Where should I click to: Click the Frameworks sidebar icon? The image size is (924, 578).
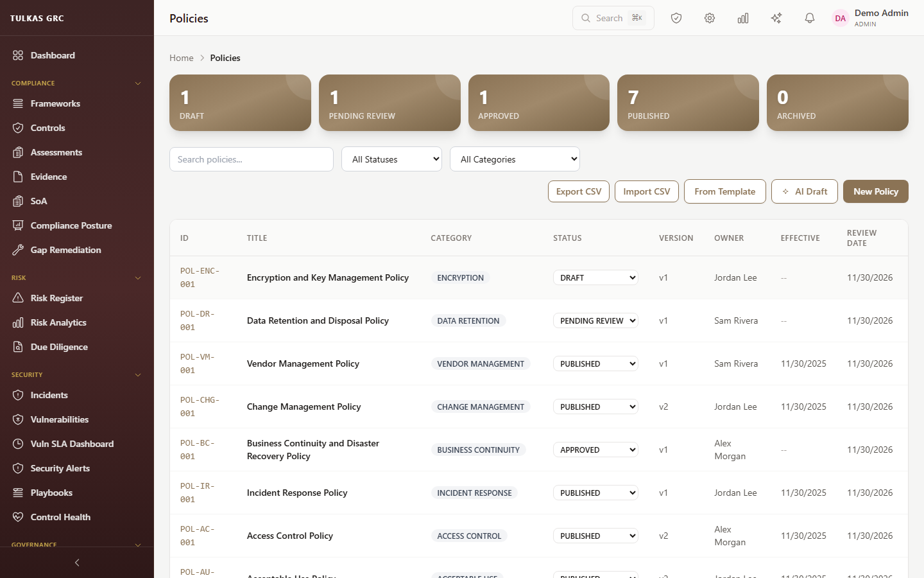[x=18, y=103]
